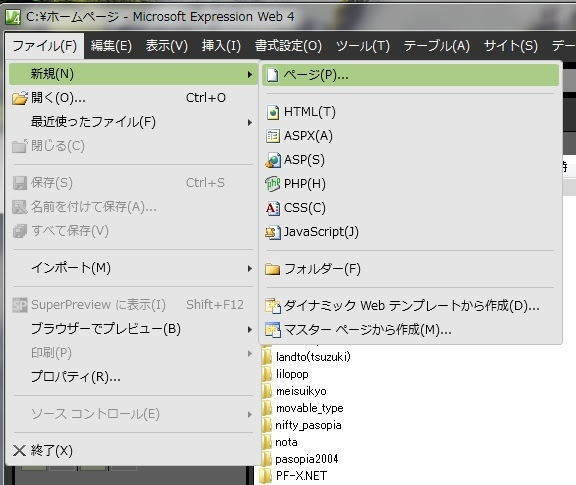This screenshot has height=485, width=576.
Task: Open the 表示(V) menu
Action: click(x=166, y=46)
